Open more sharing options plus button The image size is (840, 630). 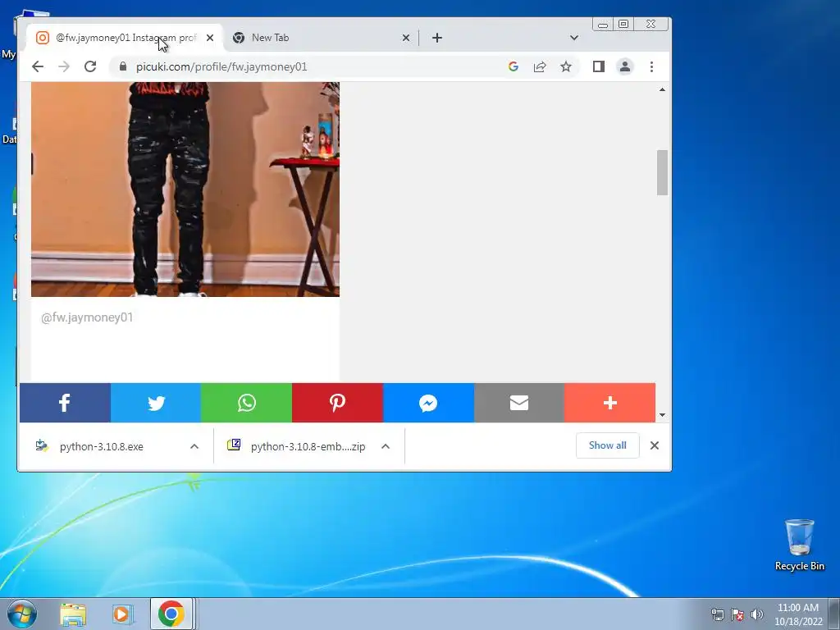(609, 403)
